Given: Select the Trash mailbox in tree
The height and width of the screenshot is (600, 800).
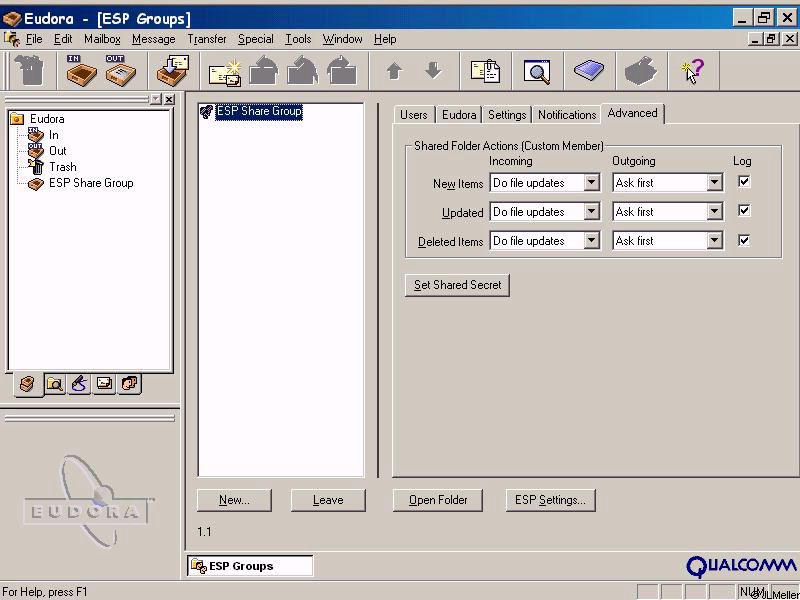Looking at the screenshot, I should coord(63,167).
